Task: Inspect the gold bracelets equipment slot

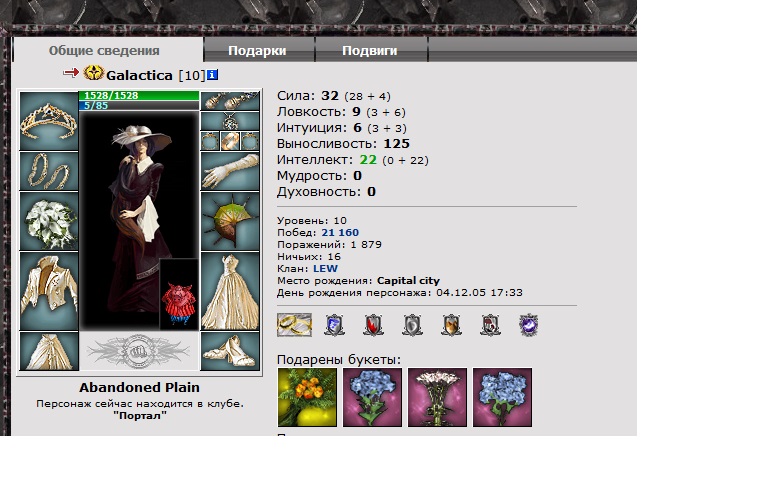Action: (49, 171)
